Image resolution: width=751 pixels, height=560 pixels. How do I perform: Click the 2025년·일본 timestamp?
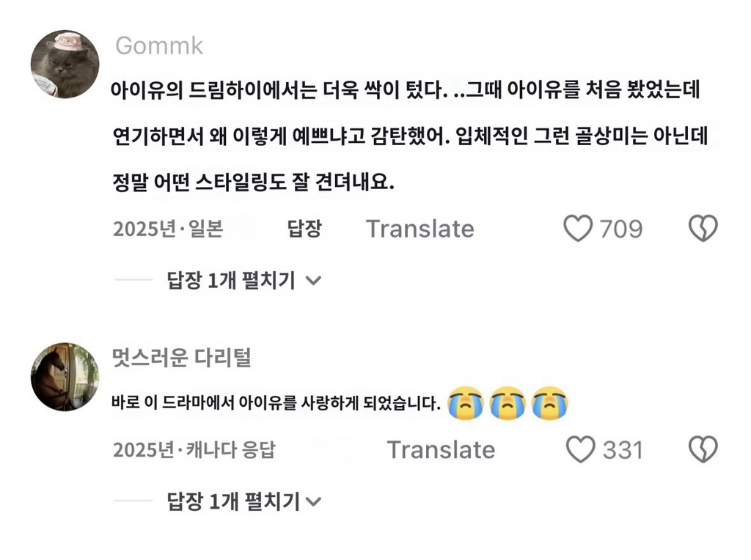pyautogui.click(x=169, y=229)
